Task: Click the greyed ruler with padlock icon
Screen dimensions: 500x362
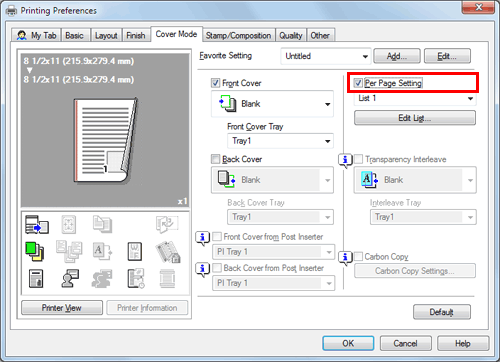Action: 168,252
